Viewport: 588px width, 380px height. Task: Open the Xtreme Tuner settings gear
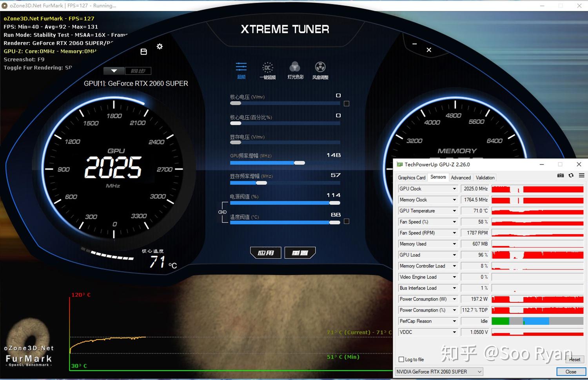click(x=160, y=46)
